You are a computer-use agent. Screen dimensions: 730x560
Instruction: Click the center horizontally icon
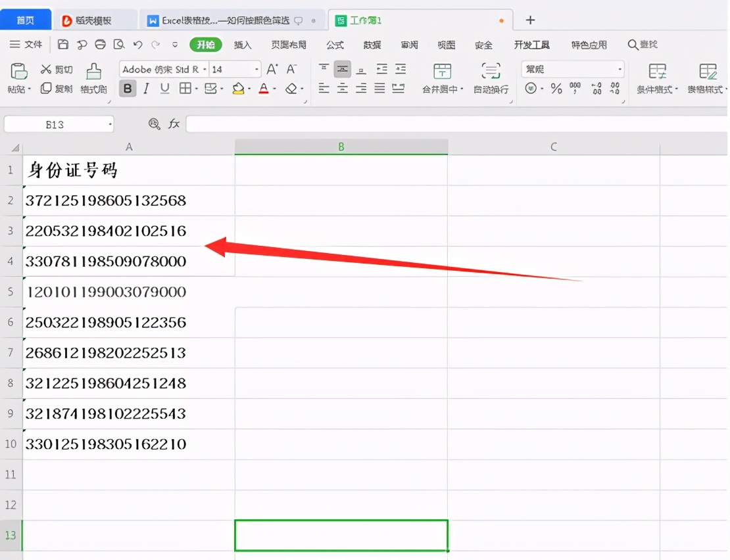342,88
